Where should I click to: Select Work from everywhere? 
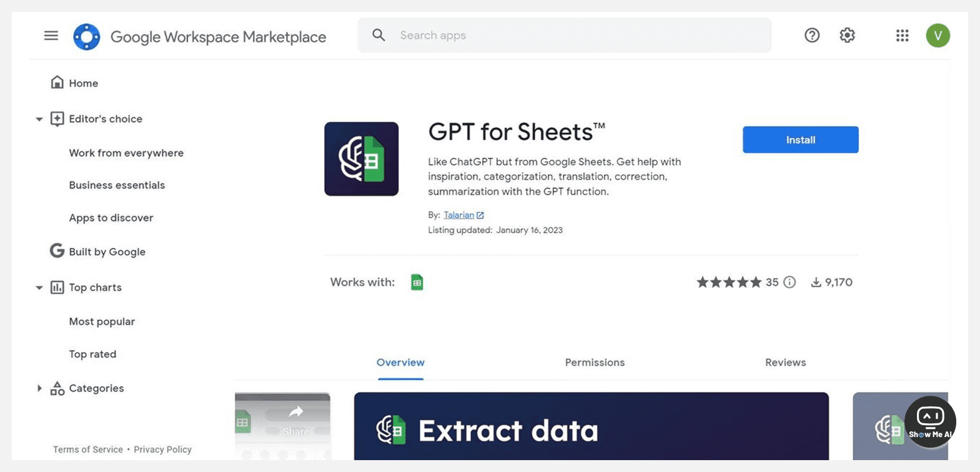[126, 153]
